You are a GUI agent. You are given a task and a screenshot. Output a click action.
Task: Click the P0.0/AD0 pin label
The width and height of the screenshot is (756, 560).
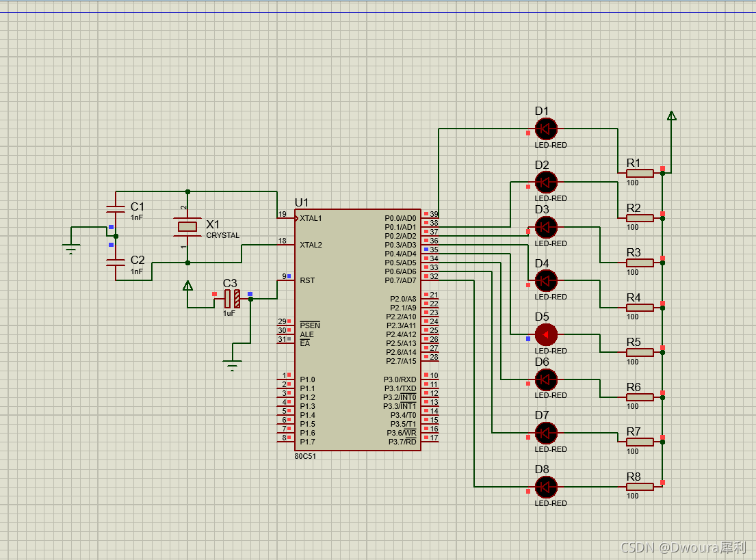click(x=400, y=218)
